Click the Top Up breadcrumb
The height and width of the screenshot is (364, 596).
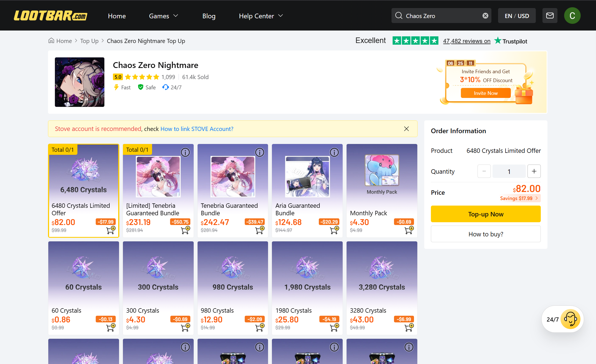(89, 41)
